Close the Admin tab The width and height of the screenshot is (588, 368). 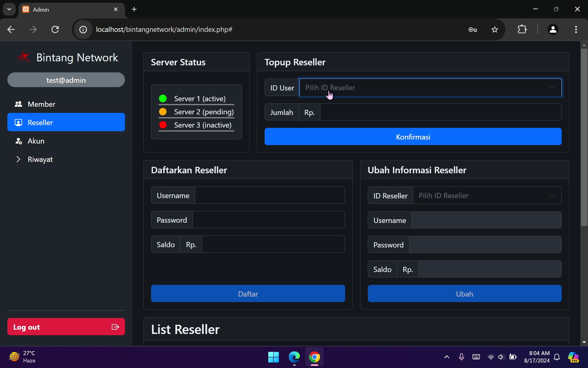click(116, 10)
